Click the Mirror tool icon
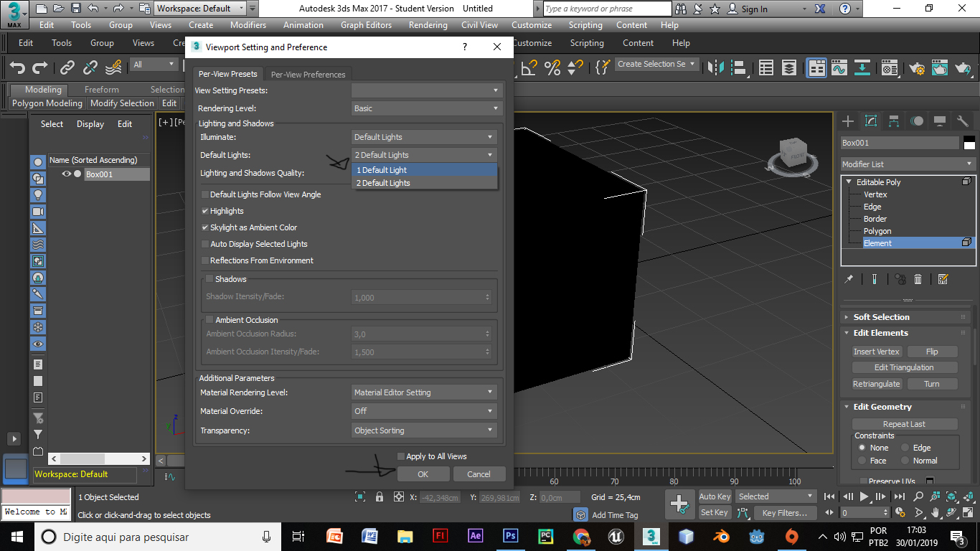This screenshot has width=980, height=551. [x=715, y=68]
